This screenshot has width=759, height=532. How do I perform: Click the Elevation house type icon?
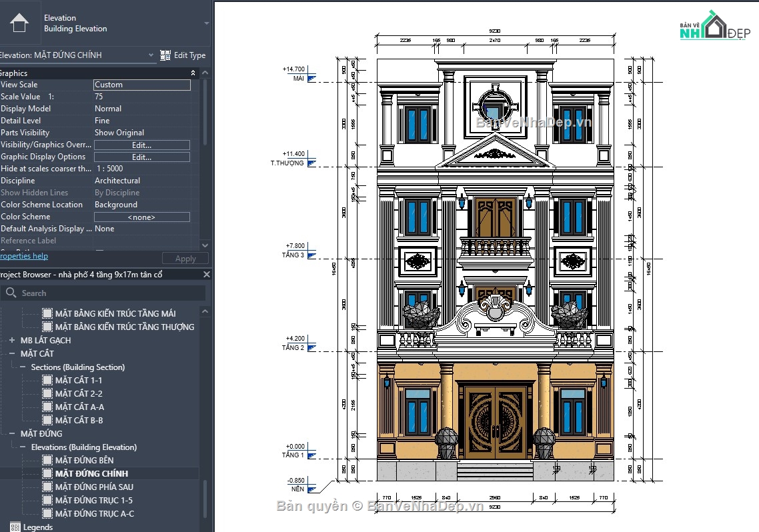(x=19, y=23)
